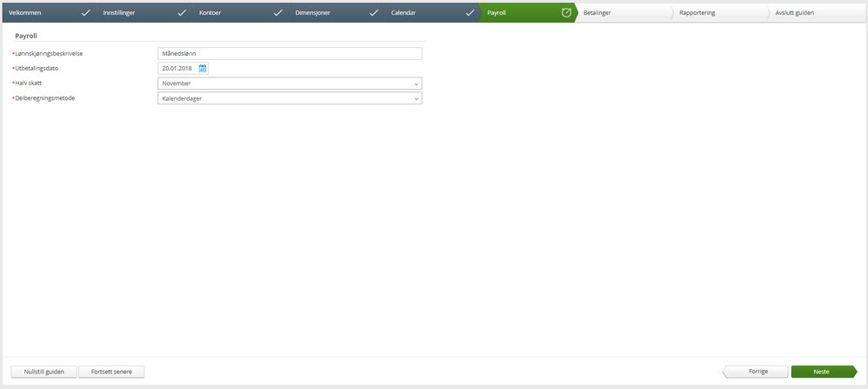Viewport: 868px width, 389px height.
Task: Go to the Kontoer wizard step
Action: 240,13
